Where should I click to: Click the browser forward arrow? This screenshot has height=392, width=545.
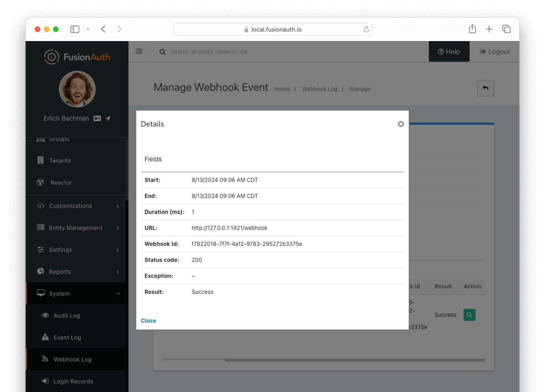pyautogui.click(x=119, y=29)
